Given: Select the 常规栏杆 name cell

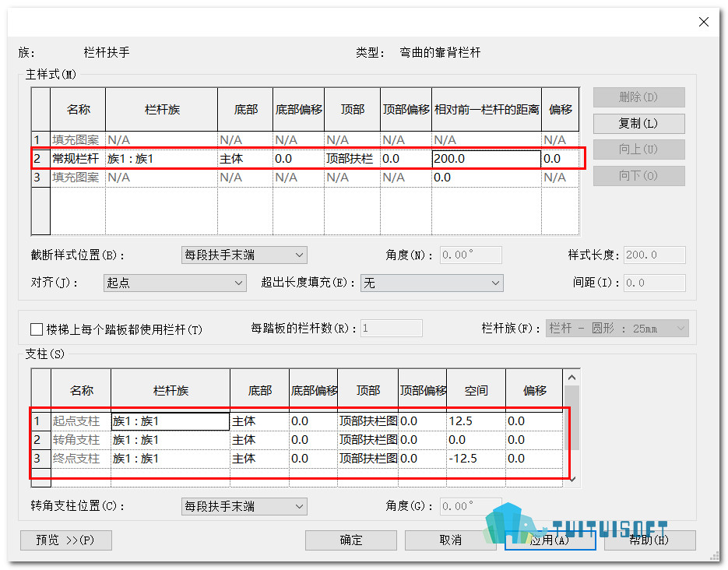Looking at the screenshot, I should click(x=78, y=159).
